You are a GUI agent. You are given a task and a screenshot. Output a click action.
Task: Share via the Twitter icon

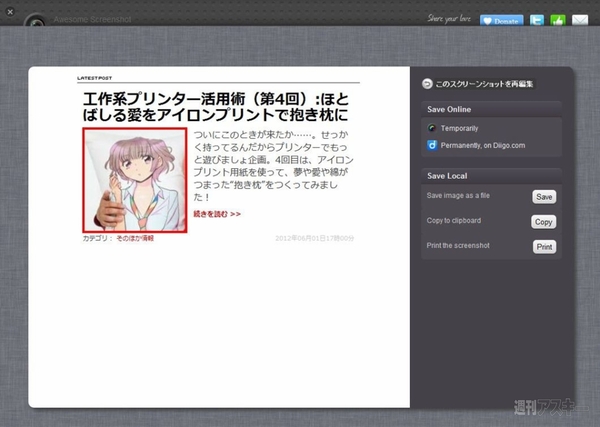(537, 20)
